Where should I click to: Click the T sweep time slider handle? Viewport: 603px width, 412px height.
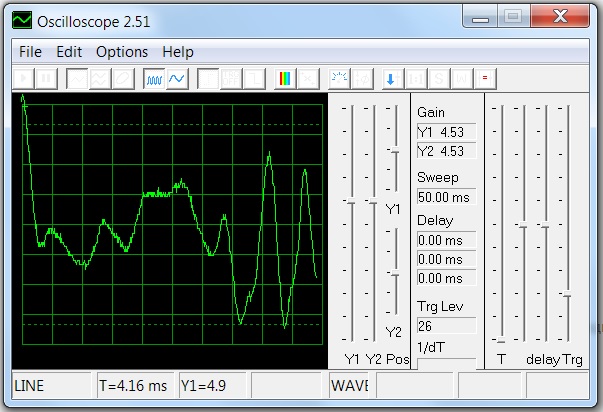(500, 340)
